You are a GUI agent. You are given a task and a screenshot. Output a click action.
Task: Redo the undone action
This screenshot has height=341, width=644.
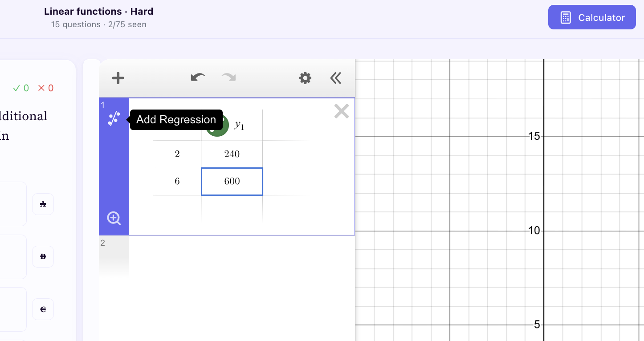(228, 78)
